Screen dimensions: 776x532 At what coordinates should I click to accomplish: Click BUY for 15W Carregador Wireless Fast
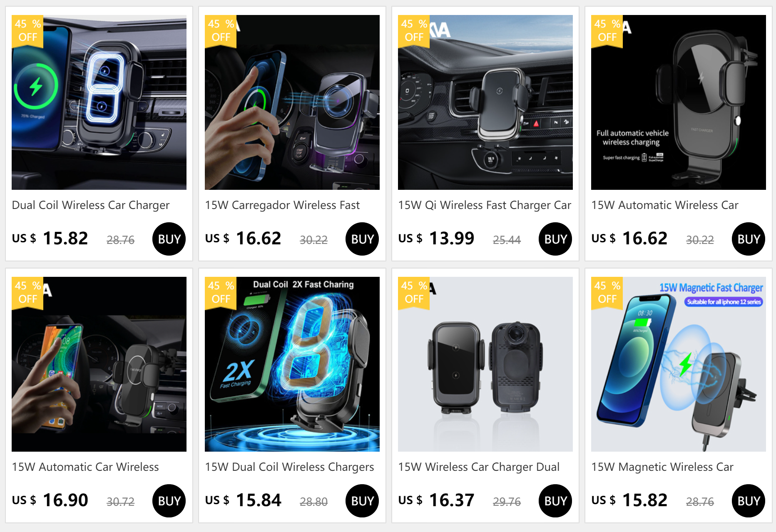click(x=362, y=239)
